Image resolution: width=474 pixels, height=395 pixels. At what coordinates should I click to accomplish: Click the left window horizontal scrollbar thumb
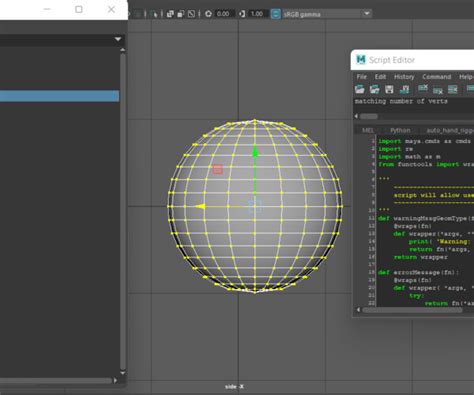click(56, 380)
